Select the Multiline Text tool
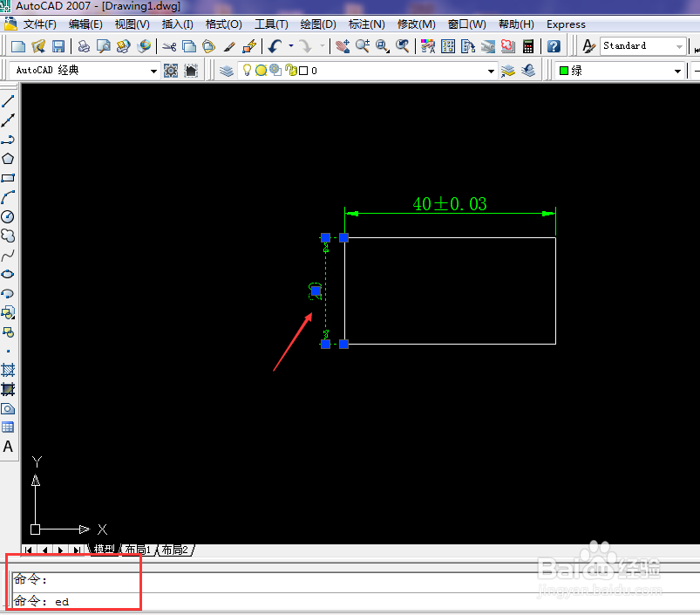 [8, 447]
